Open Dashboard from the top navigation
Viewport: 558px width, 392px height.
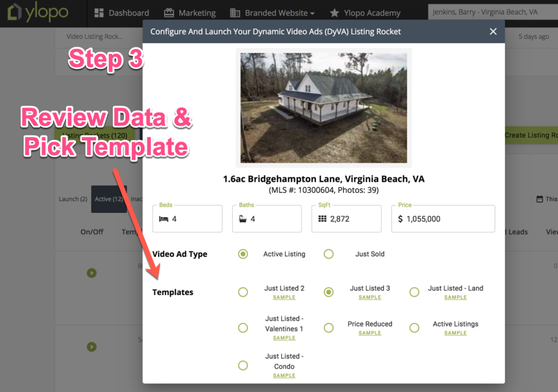(x=122, y=13)
